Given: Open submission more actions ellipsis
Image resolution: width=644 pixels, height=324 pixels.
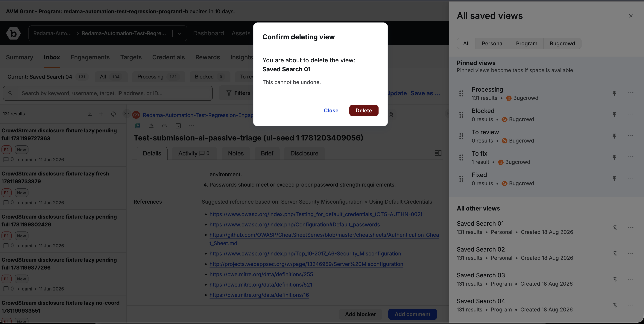Looking at the screenshot, I should tap(192, 126).
